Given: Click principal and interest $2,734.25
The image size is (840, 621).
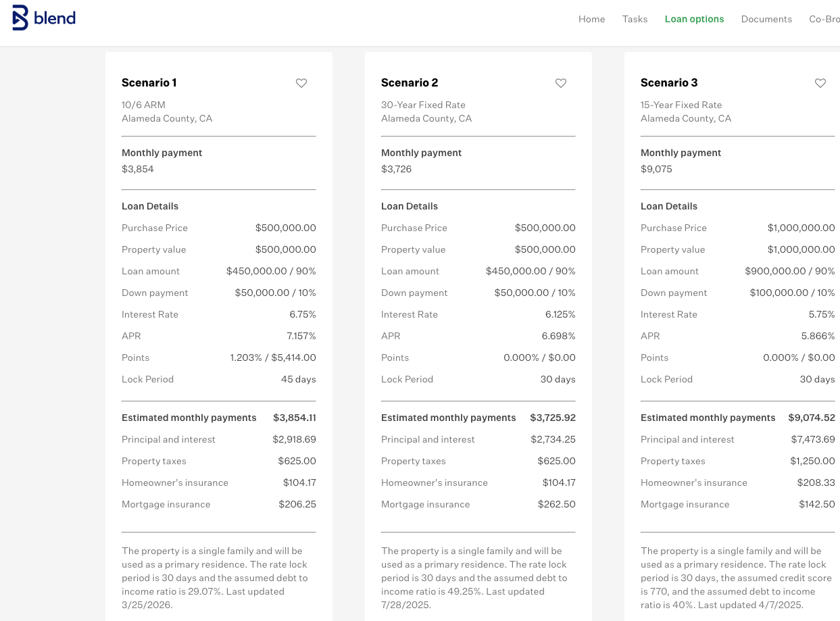Looking at the screenshot, I should coord(553,439).
